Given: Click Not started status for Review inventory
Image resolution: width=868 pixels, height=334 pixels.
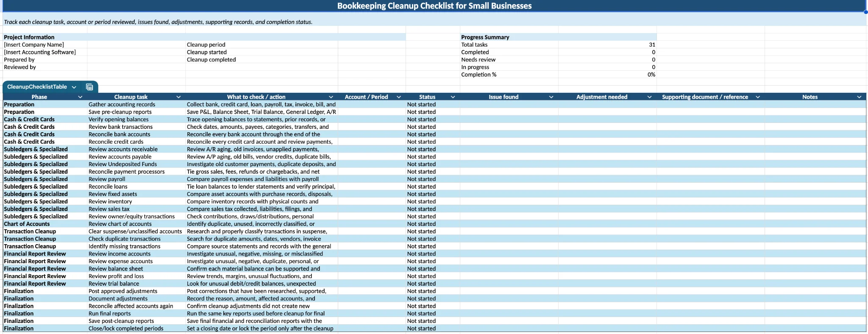Looking at the screenshot, I should pos(433,201).
